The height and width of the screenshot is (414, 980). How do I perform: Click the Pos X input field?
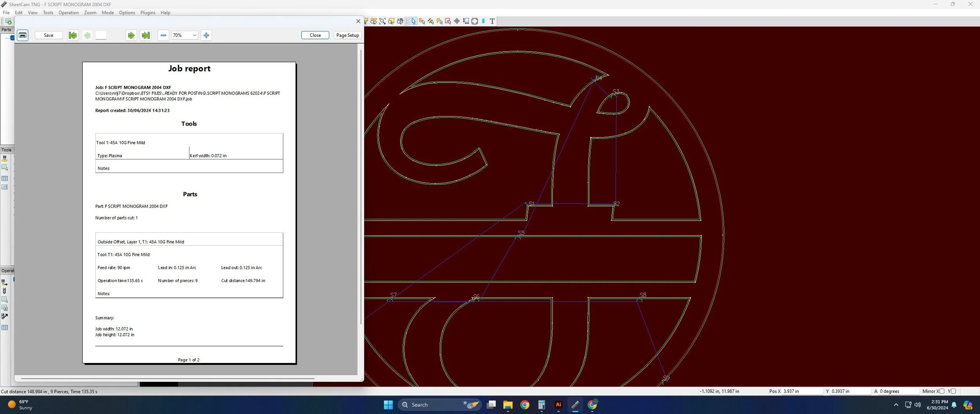[x=802, y=391]
